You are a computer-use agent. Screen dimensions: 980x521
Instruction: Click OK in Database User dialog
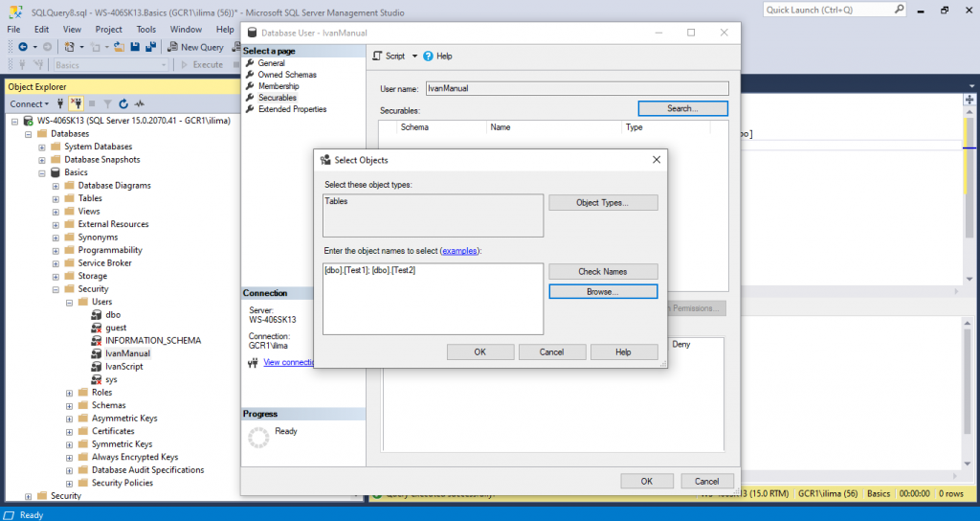(x=647, y=481)
